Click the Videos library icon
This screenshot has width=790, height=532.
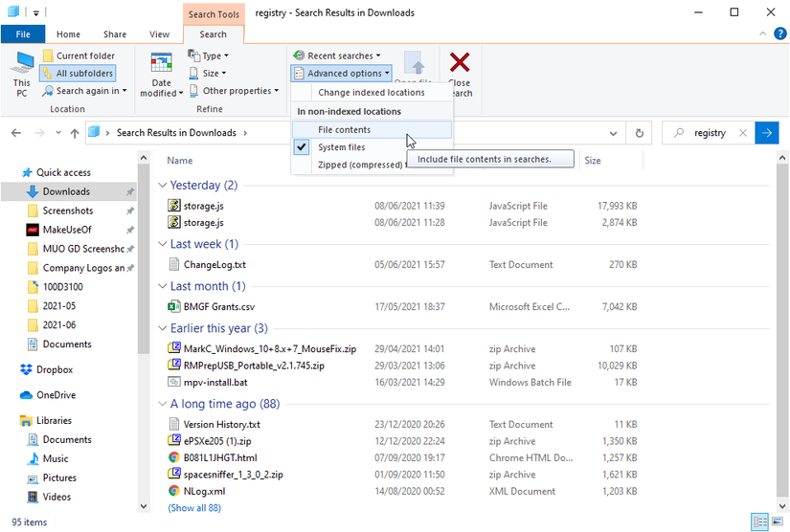click(33, 497)
